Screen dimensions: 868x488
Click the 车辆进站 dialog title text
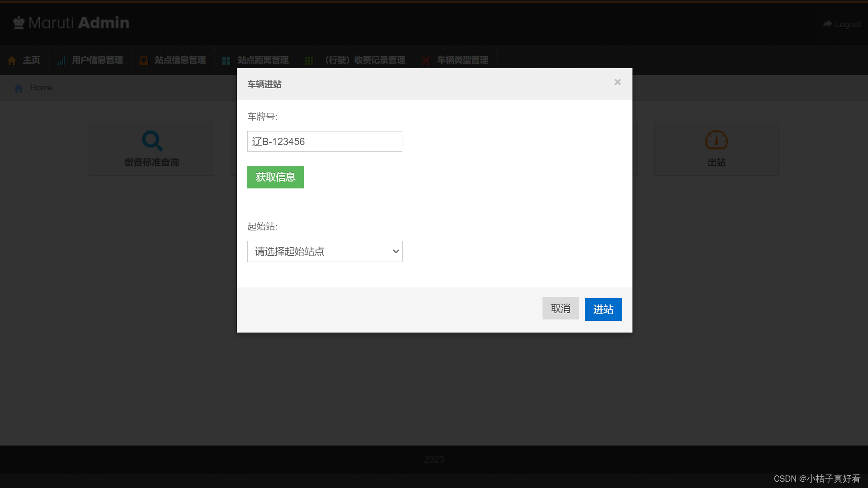point(264,84)
